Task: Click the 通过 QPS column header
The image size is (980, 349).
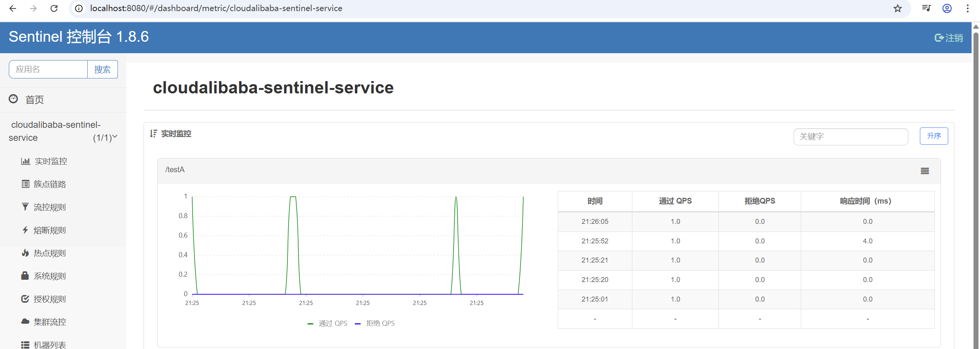Action: (675, 201)
